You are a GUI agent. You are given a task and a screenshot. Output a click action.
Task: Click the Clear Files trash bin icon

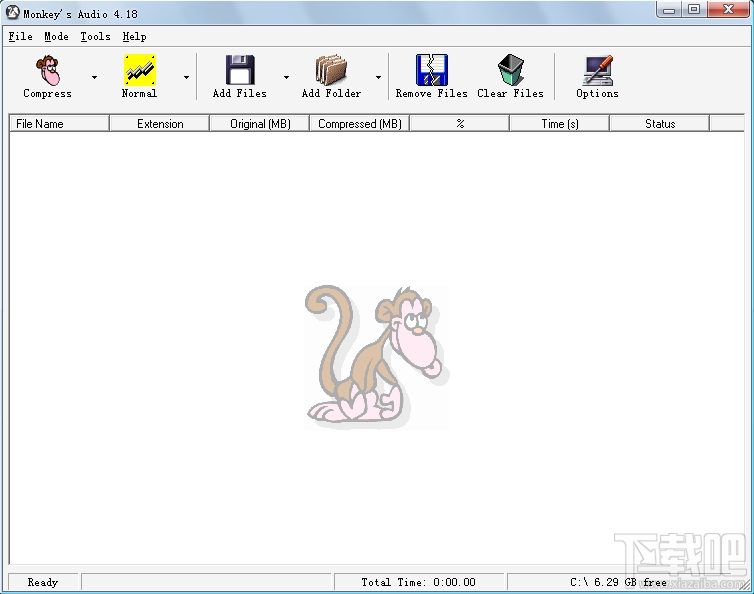click(x=511, y=70)
